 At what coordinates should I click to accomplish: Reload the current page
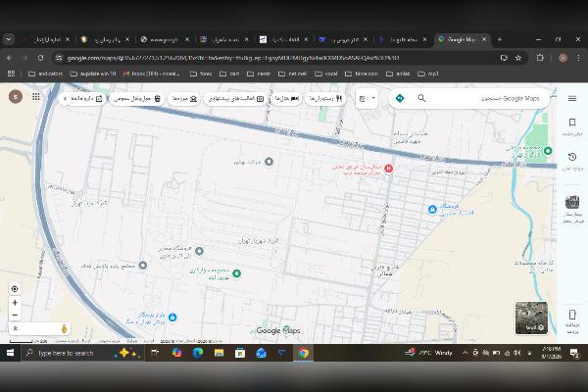tap(40, 58)
